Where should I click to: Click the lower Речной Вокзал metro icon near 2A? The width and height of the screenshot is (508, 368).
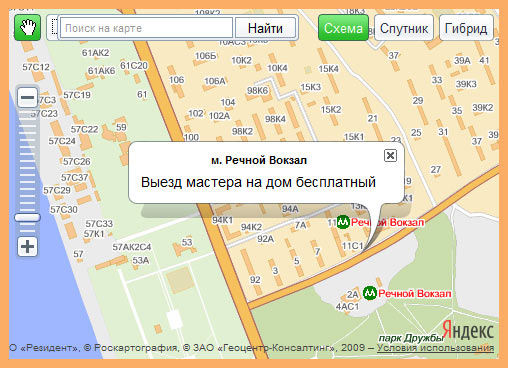(x=369, y=293)
